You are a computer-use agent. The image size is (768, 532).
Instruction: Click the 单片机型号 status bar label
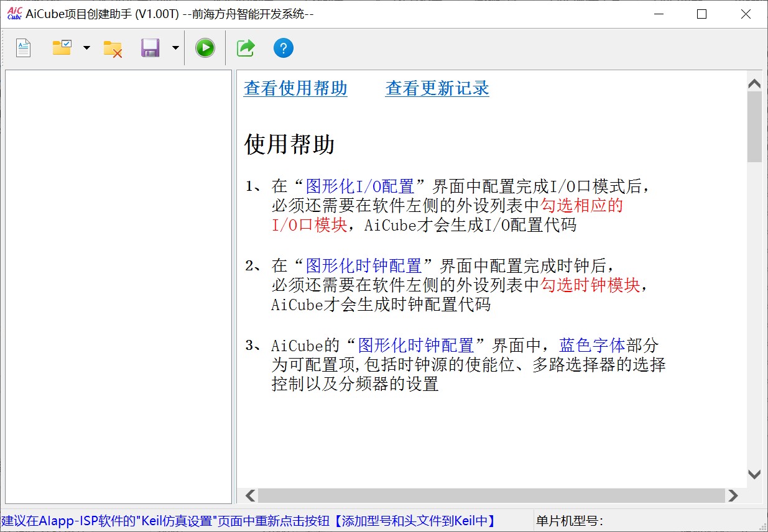[570, 521]
